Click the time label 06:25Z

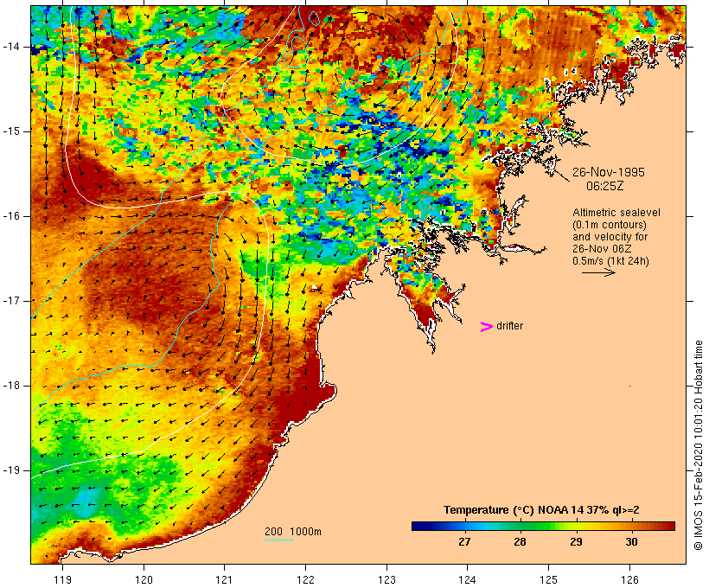pyautogui.click(x=604, y=186)
